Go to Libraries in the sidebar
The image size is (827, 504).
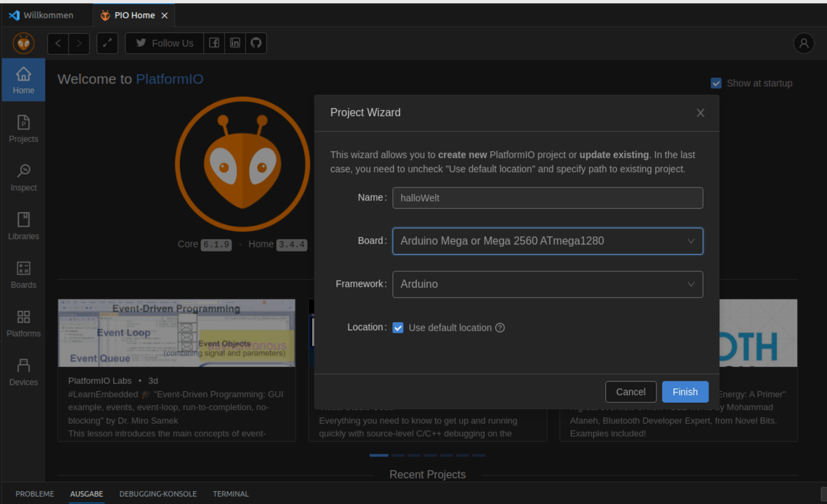click(23, 226)
